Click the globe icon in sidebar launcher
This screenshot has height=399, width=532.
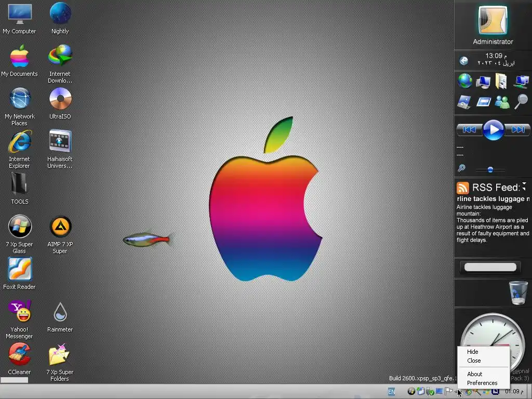(465, 81)
